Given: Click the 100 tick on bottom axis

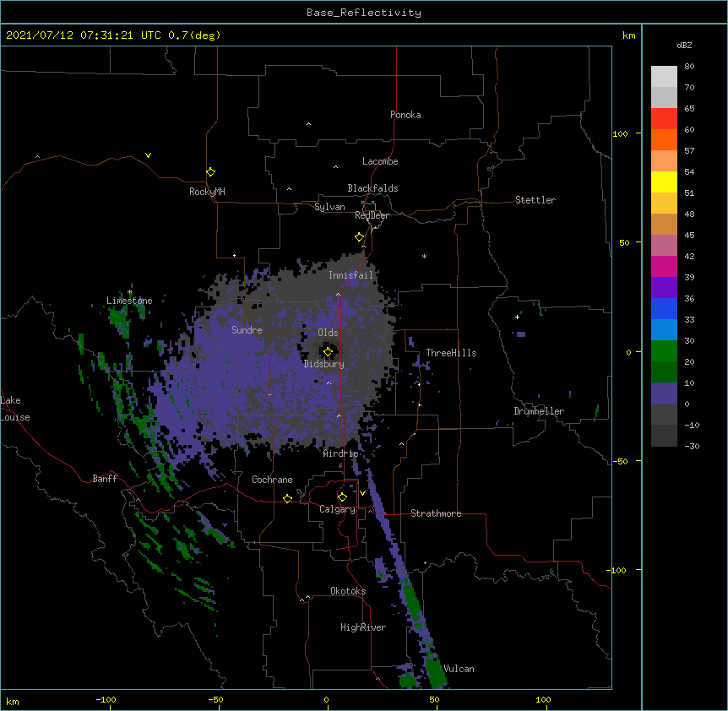Looking at the screenshot, I should 543,699.
